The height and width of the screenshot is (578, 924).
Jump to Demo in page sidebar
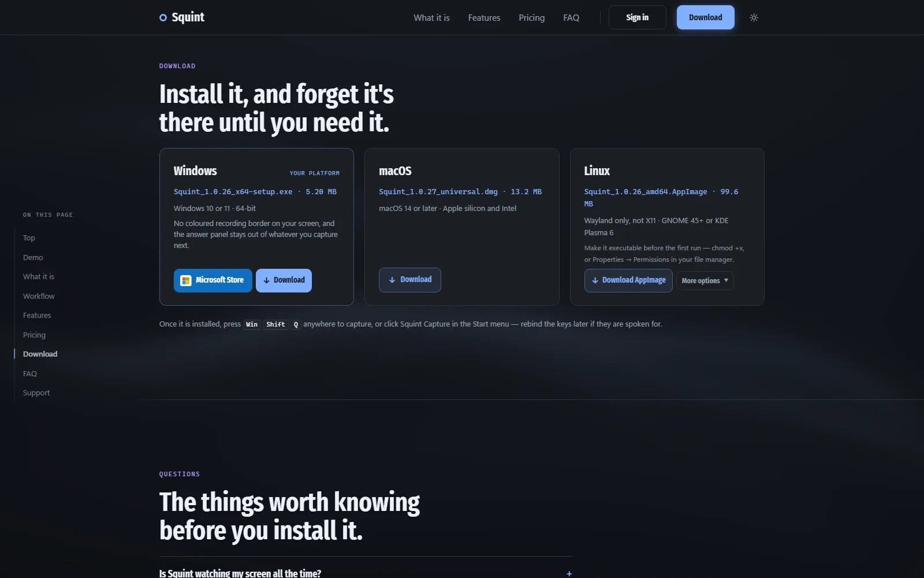click(33, 258)
